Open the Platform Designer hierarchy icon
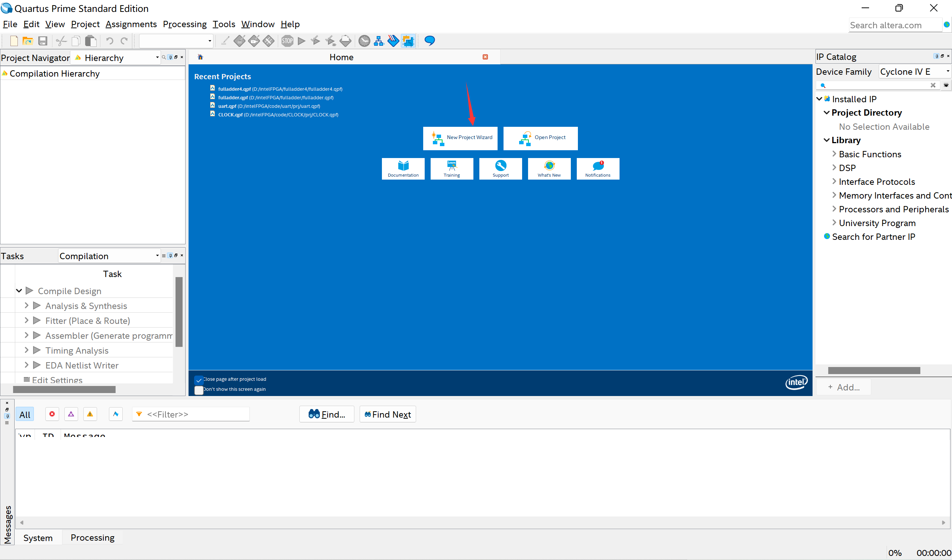Image resolution: width=952 pixels, height=560 pixels. coord(379,41)
